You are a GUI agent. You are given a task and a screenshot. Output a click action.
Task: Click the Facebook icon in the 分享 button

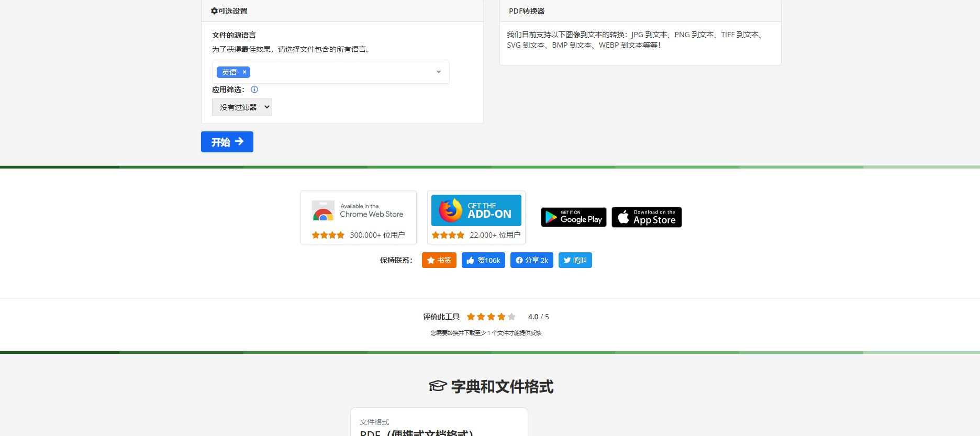coord(519,260)
